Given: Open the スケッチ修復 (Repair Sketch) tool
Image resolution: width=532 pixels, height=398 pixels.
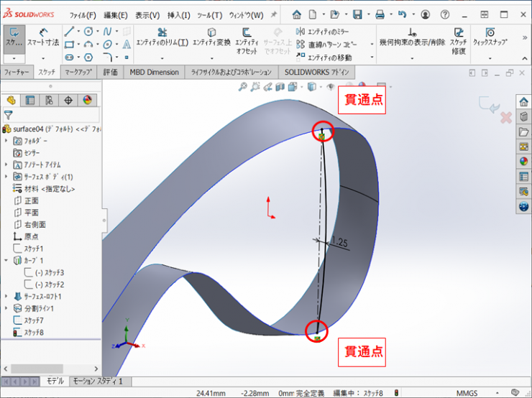Looking at the screenshot, I should point(458,37).
